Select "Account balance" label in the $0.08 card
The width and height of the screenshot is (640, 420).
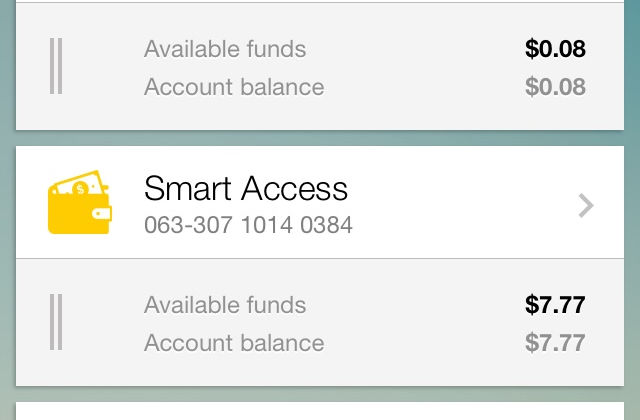coord(234,87)
